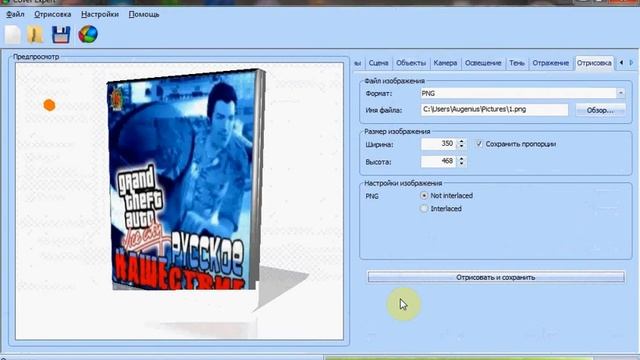Open the Настройки menu
The height and width of the screenshot is (360, 640).
[100, 14]
